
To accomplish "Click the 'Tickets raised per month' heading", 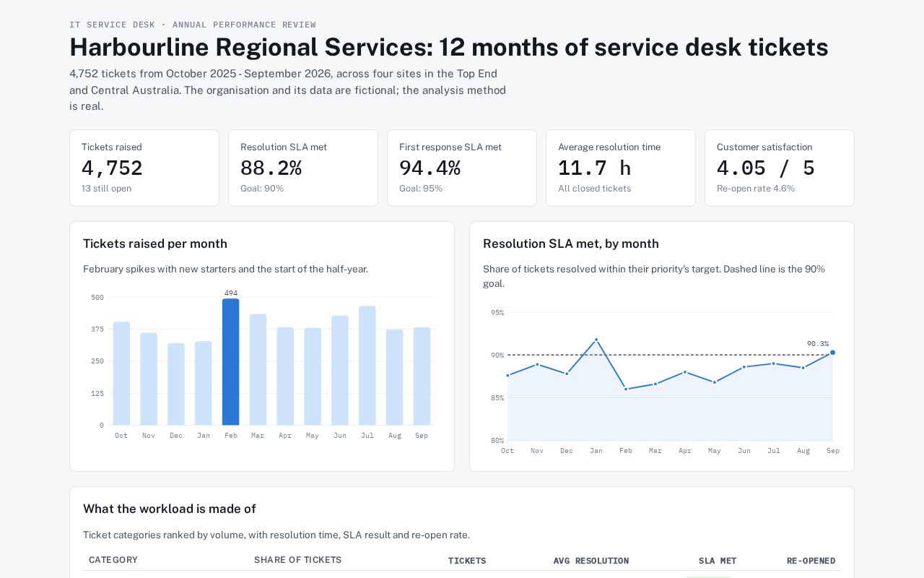I will [x=155, y=243].
